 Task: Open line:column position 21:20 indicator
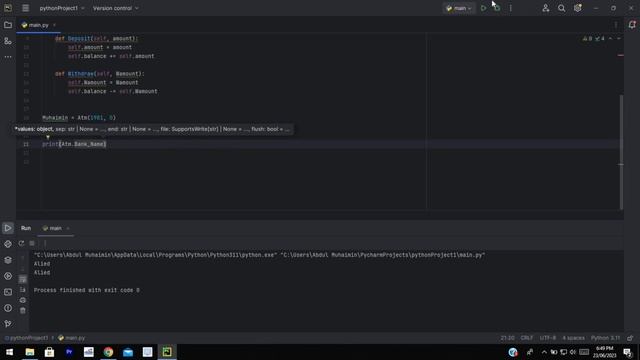[507, 338]
